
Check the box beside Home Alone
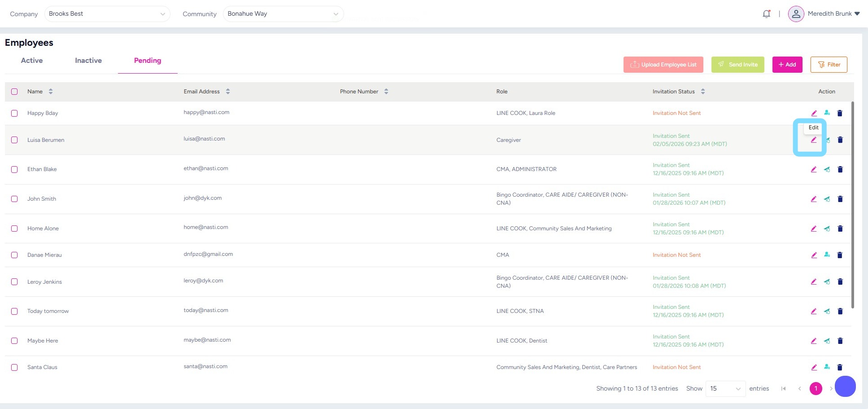[x=14, y=229]
